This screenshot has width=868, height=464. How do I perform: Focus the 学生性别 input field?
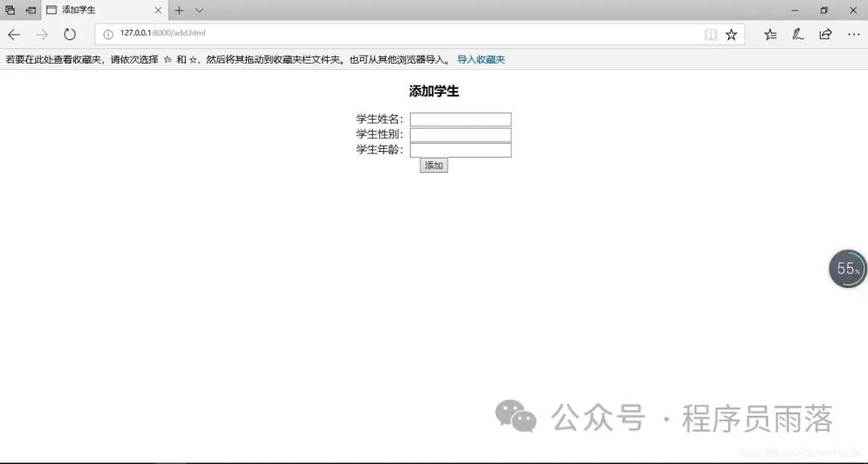point(461,135)
